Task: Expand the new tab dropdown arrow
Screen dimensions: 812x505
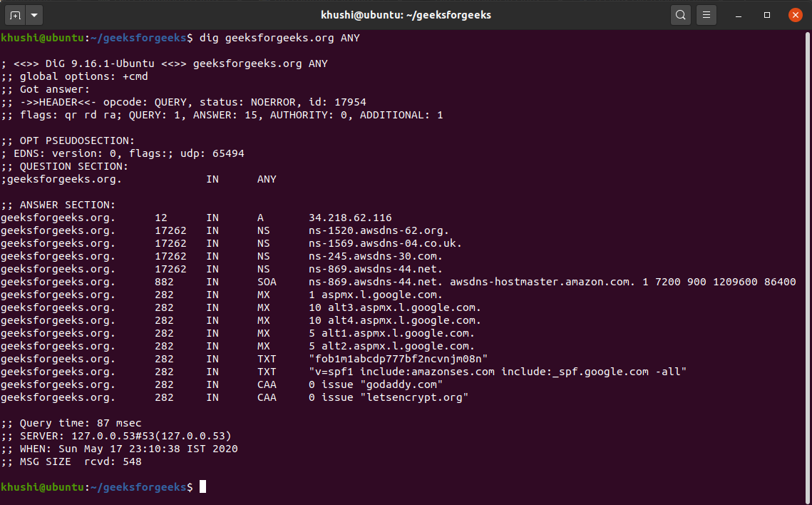Action: click(34, 15)
